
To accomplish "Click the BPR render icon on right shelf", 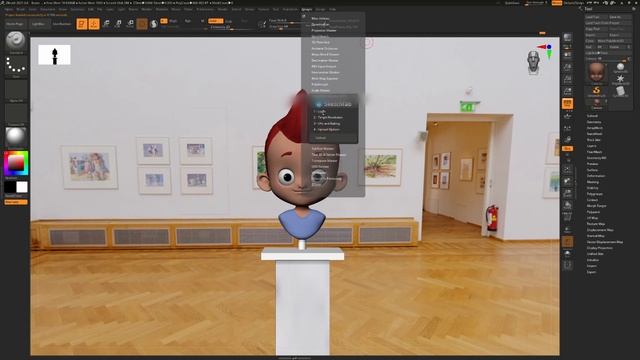I will click(x=567, y=38).
